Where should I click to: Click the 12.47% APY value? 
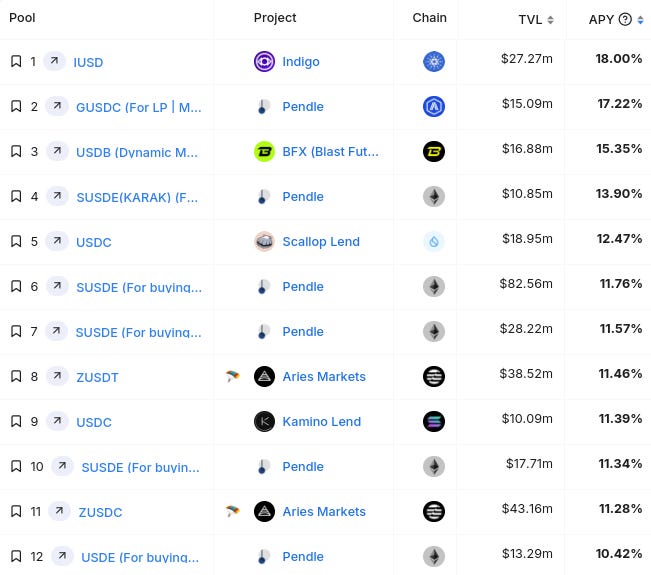pos(619,239)
